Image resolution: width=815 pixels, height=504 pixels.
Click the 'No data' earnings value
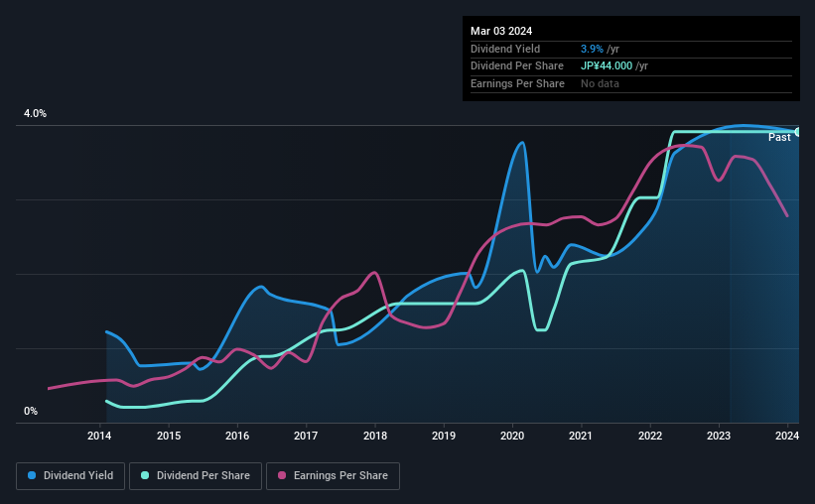click(x=600, y=83)
